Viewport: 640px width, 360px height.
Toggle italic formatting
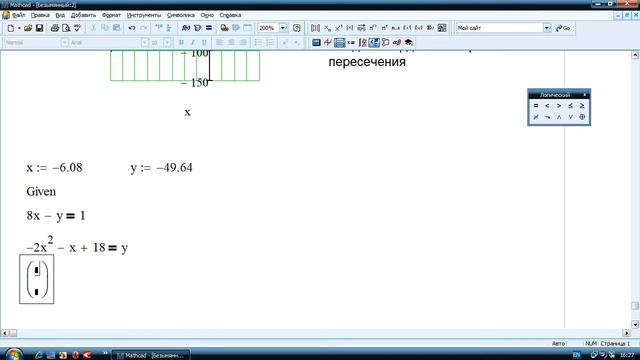(x=193, y=42)
